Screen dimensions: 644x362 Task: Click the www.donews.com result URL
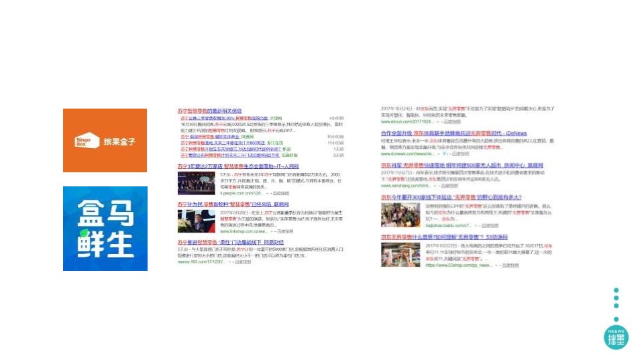[x=407, y=154]
